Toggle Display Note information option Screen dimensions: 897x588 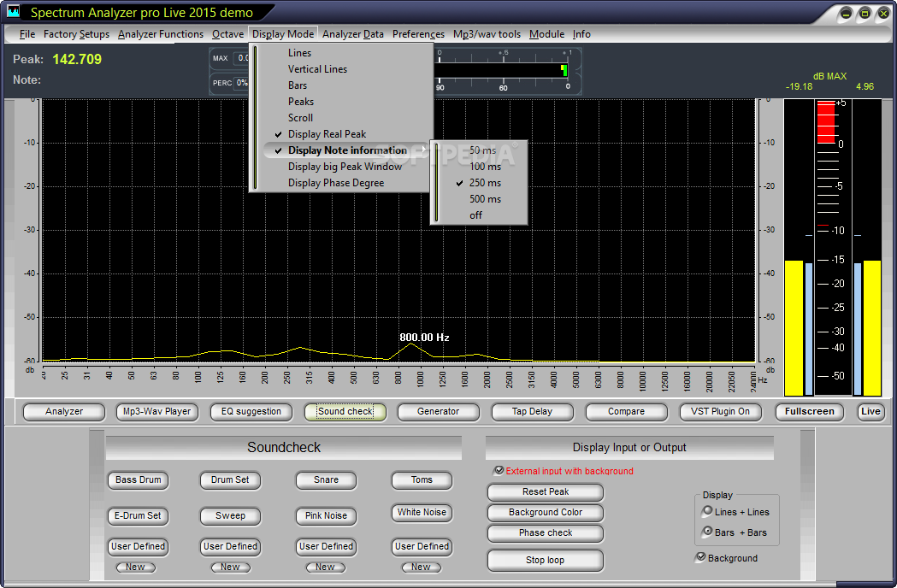pyautogui.click(x=345, y=150)
